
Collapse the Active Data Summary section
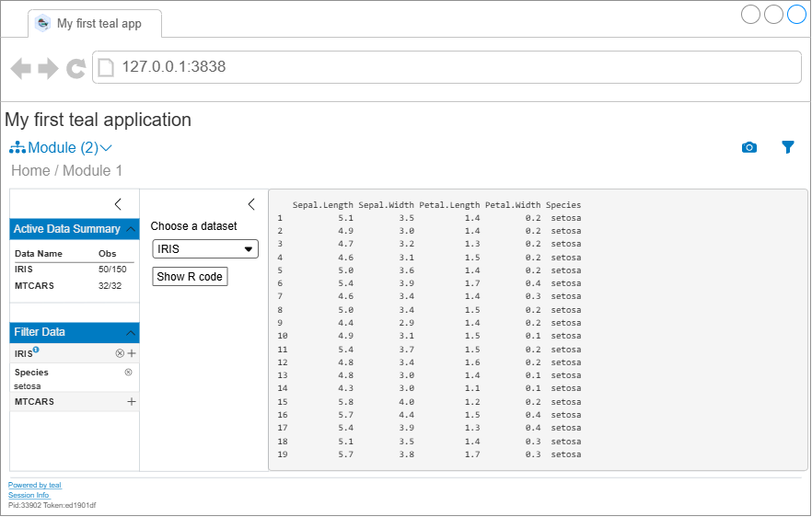click(131, 229)
